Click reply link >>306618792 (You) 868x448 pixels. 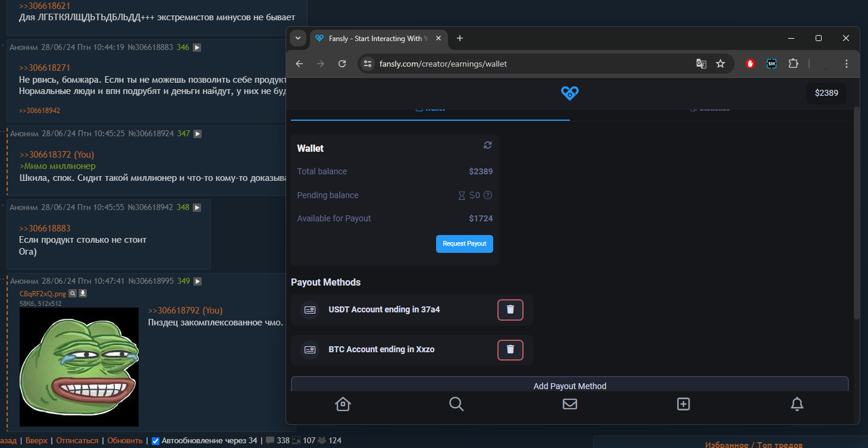point(185,311)
